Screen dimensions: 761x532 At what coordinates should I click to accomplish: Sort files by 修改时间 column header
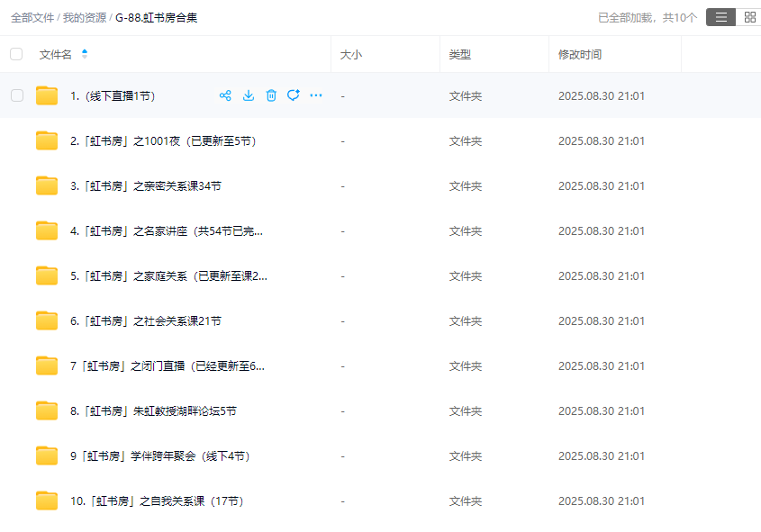[579, 55]
